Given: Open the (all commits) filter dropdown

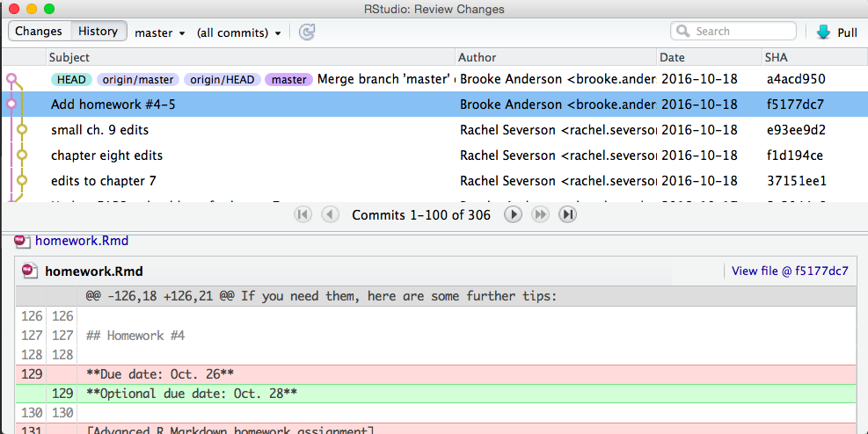Looking at the screenshot, I should click(x=238, y=33).
